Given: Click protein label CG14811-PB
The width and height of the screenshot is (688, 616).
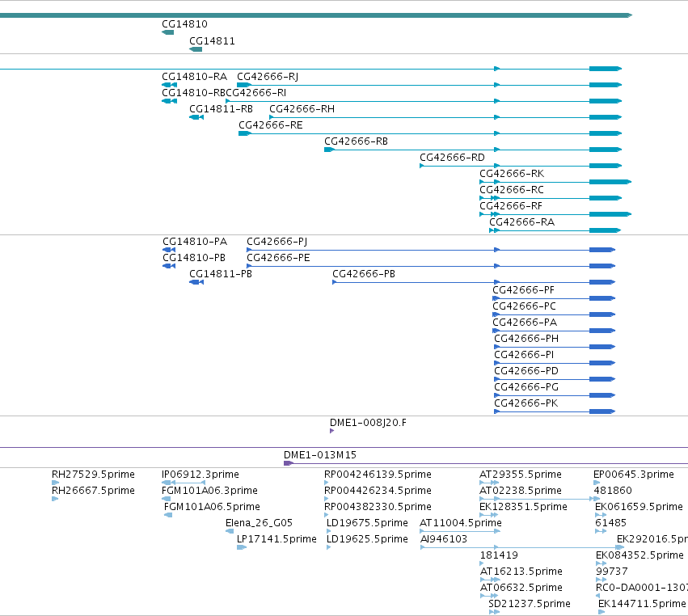Looking at the screenshot, I should pos(221,274).
